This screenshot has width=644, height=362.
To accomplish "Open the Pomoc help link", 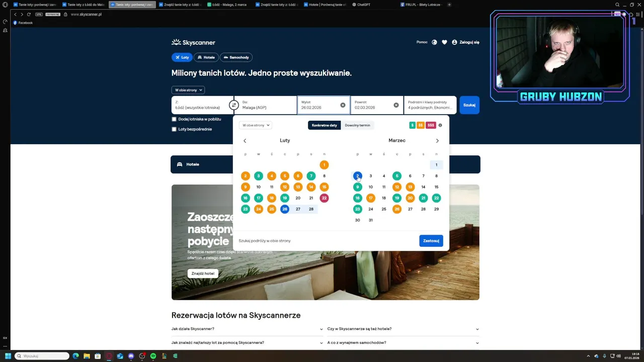I will pos(422,42).
